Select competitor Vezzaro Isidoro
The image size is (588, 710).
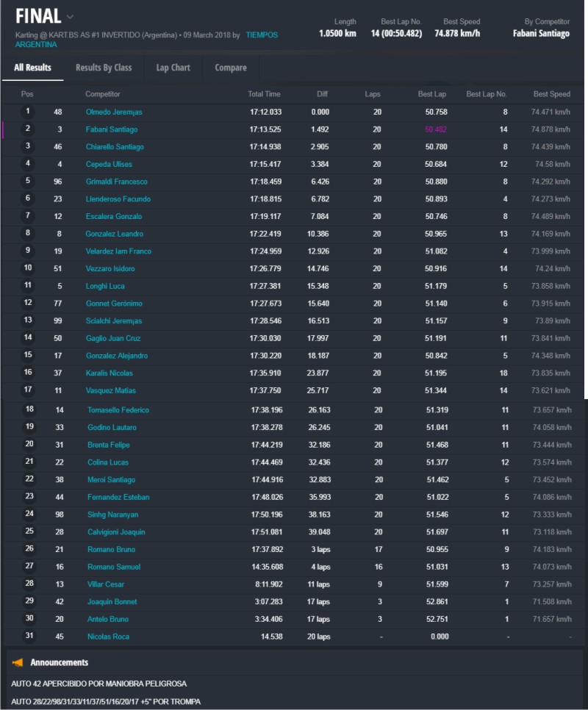point(110,269)
